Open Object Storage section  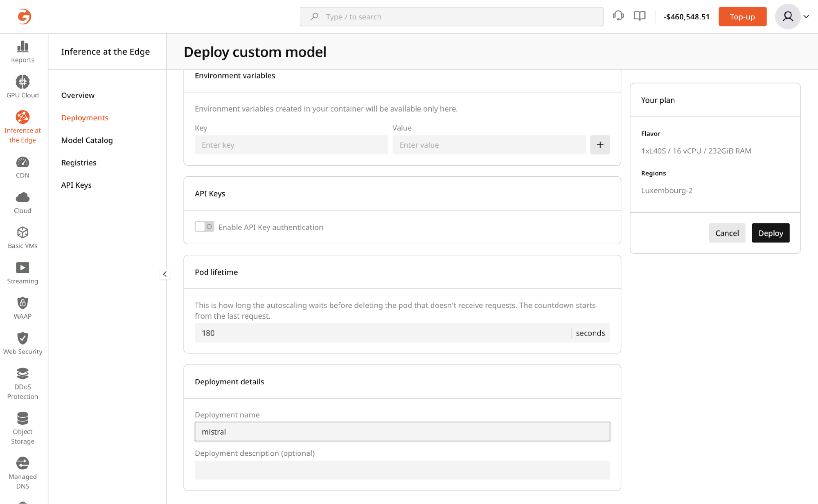23,428
